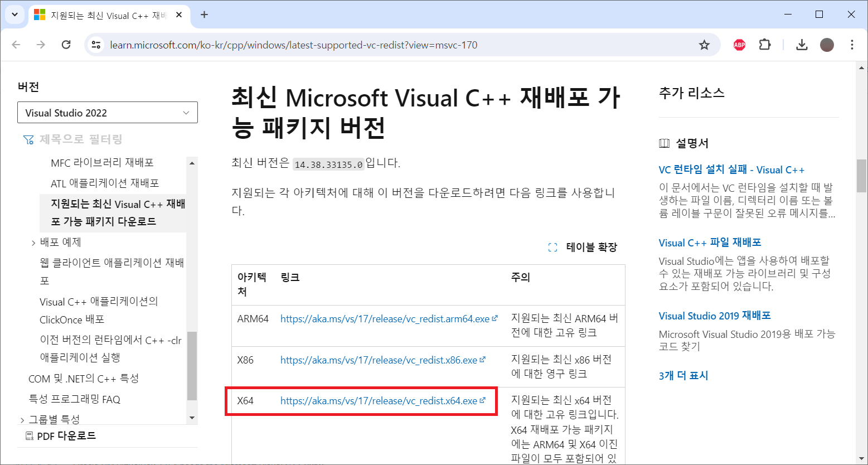This screenshot has height=465, width=868.
Task: Expand the 그룹별 특성 tree node
Action: [x=22, y=420]
